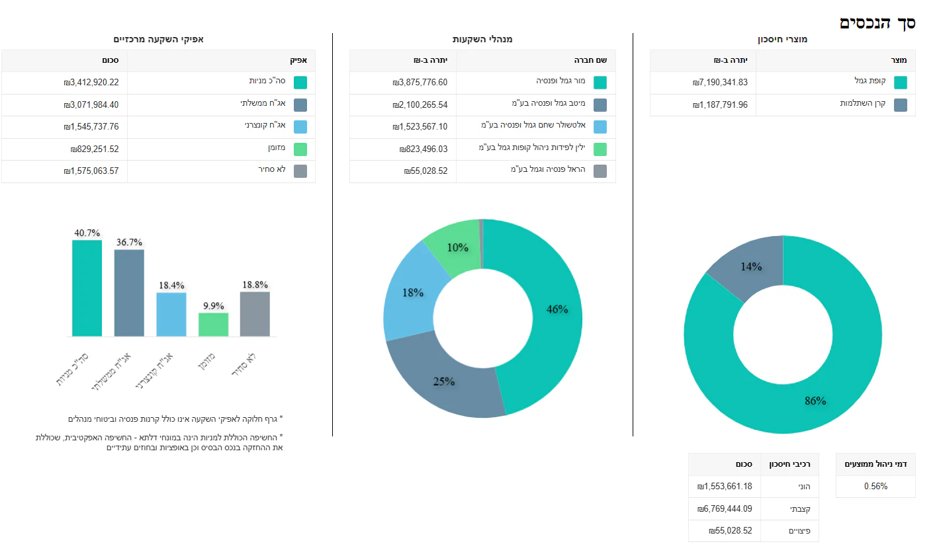Select the value ₪829,251.52

pyautogui.click(x=95, y=149)
